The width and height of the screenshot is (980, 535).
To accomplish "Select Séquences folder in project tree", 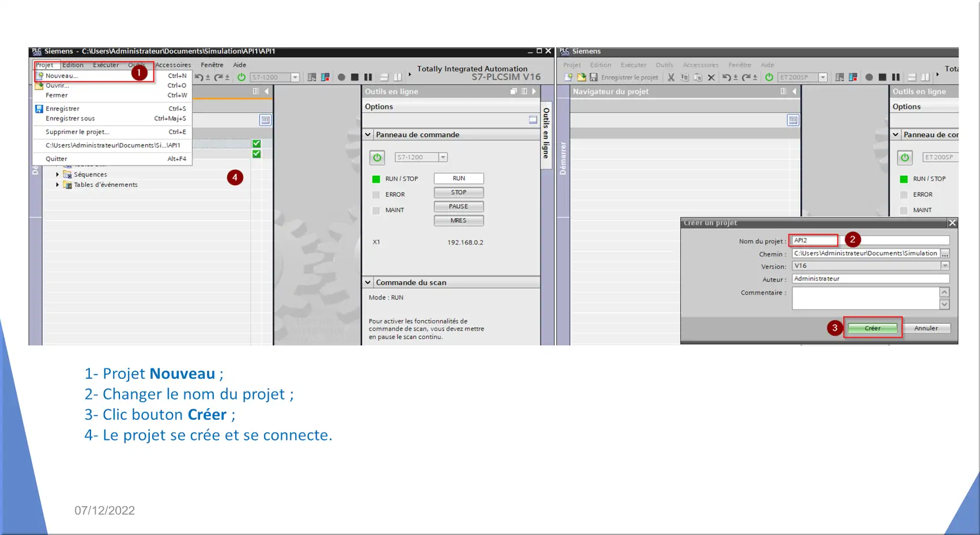I will click(91, 175).
